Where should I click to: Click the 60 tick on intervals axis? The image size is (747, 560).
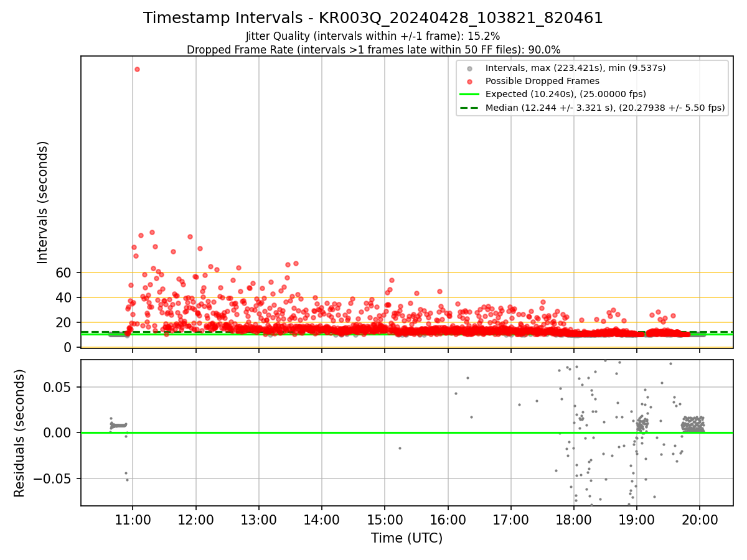coord(65,273)
